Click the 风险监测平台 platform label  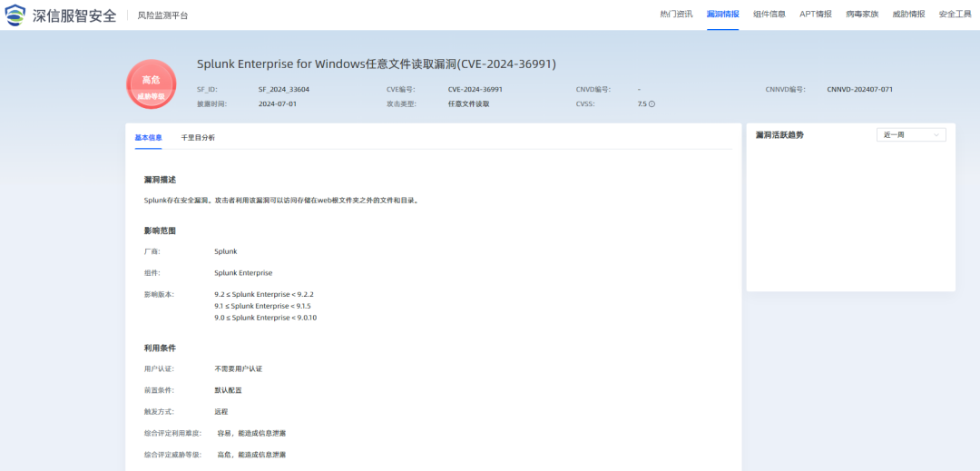(x=162, y=15)
